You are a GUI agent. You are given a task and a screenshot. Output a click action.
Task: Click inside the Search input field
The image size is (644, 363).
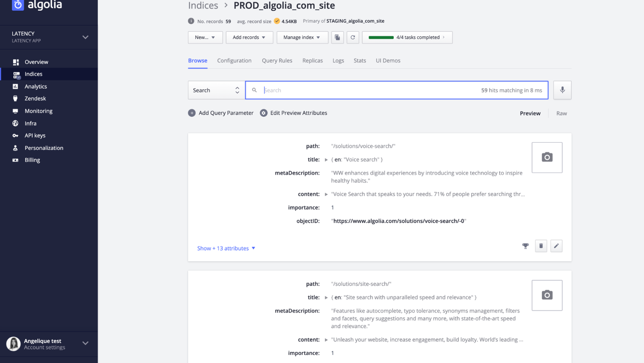[368, 90]
